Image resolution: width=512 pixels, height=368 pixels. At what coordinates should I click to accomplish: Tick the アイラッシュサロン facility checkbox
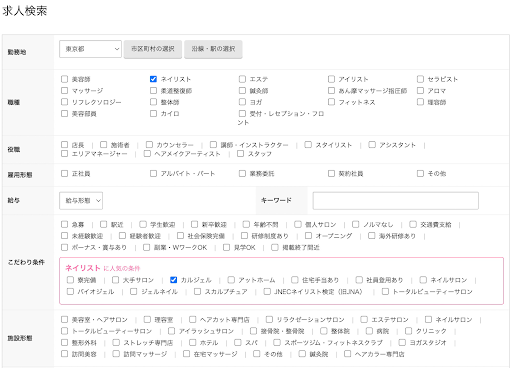171,331
